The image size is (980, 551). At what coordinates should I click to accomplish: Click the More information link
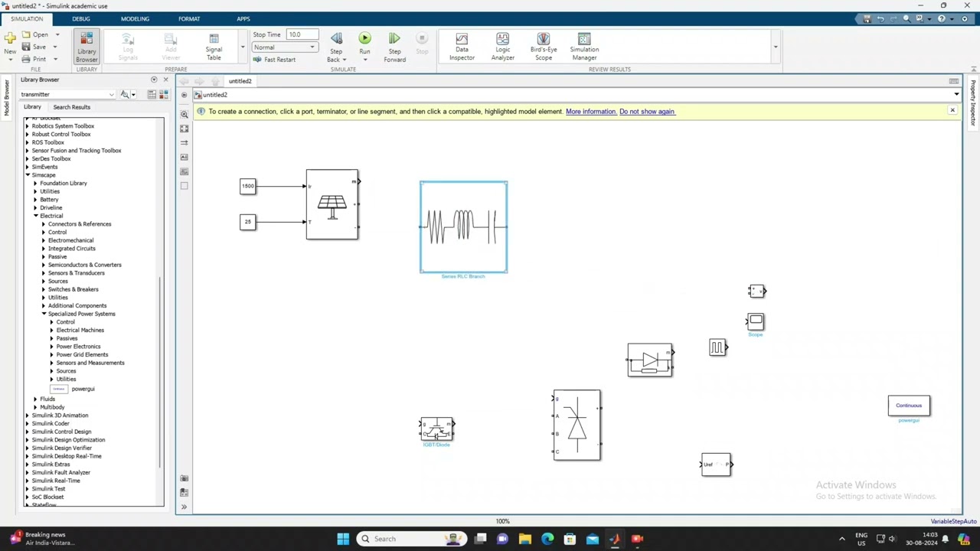(x=590, y=112)
